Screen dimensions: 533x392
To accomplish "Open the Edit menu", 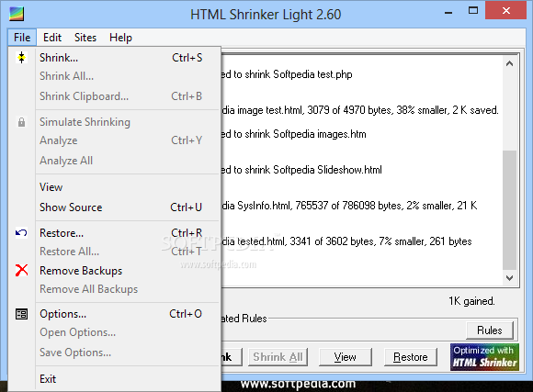I will click(52, 38).
